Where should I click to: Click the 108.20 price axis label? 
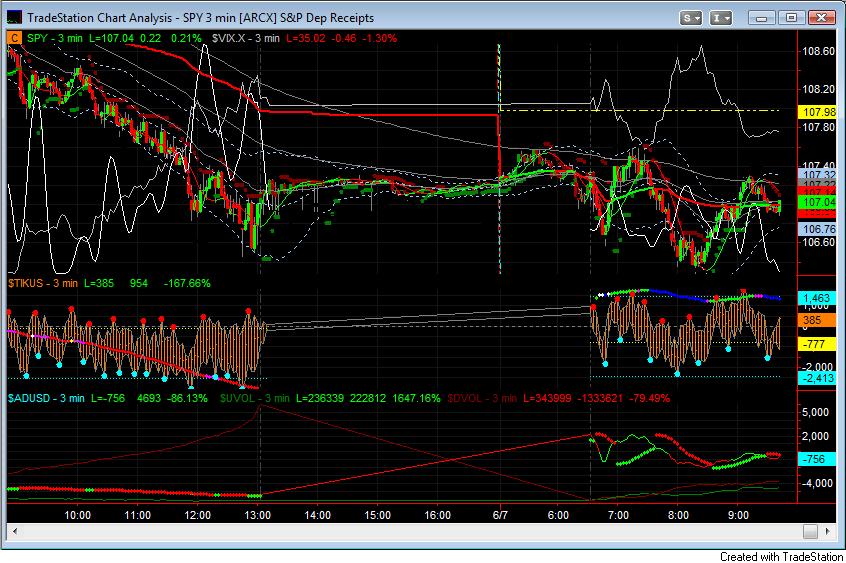click(x=818, y=89)
